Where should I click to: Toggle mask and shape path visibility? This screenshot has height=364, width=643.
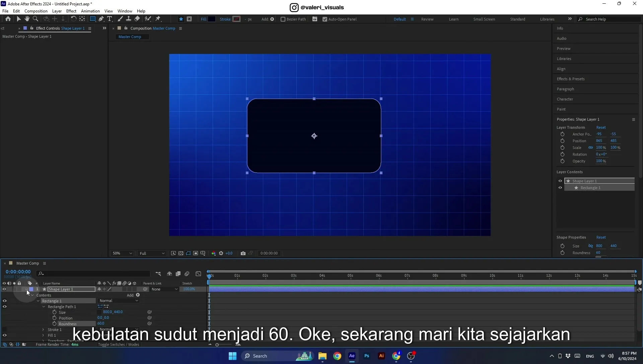click(188, 253)
